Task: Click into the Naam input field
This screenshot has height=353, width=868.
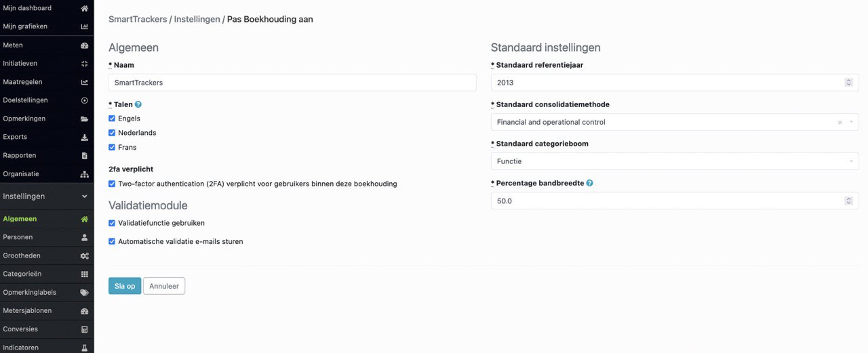Action: pos(292,83)
